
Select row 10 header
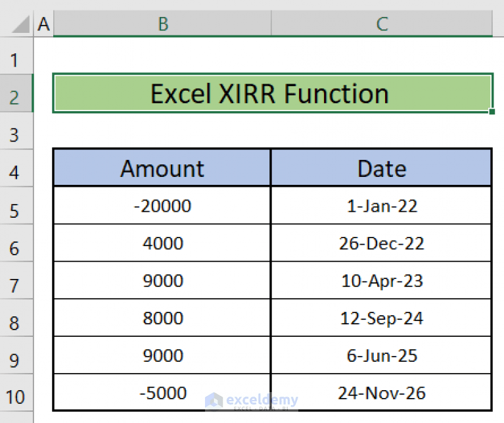click(16, 393)
